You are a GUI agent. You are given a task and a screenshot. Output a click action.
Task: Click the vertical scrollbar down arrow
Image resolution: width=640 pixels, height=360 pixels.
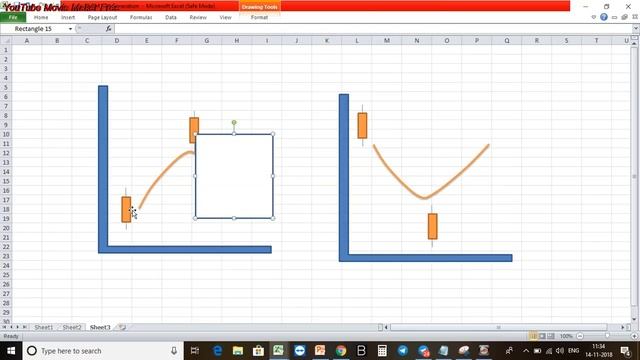[635, 319]
